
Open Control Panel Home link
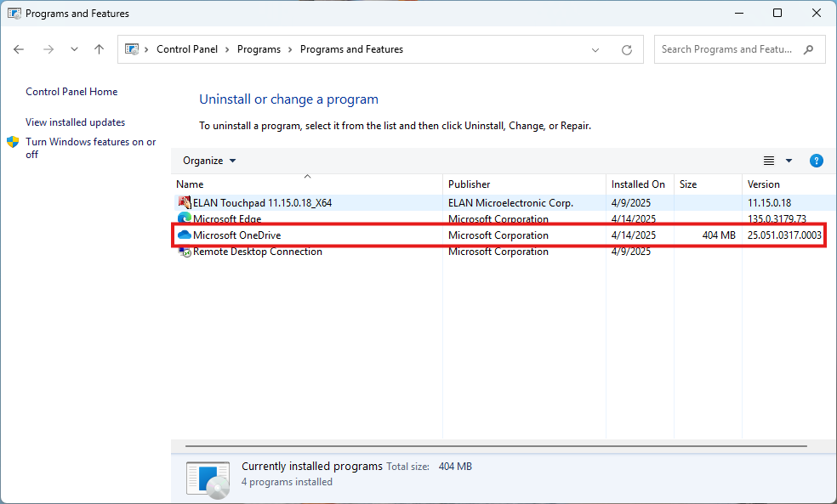71,92
